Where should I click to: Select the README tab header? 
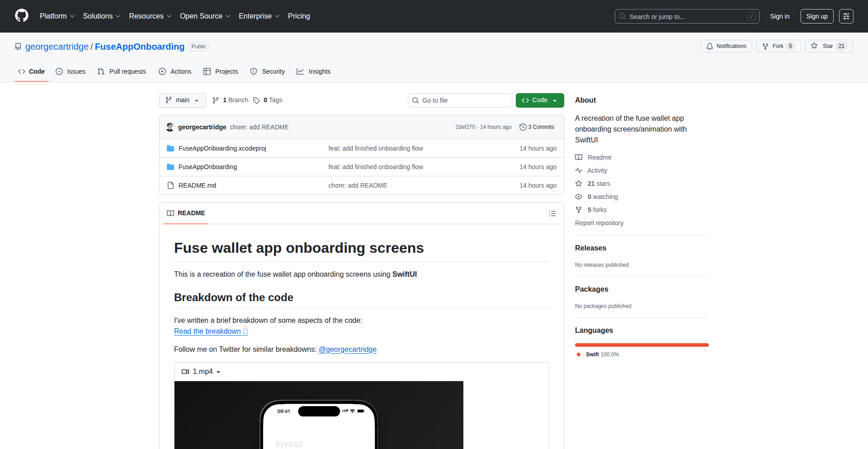pos(186,213)
